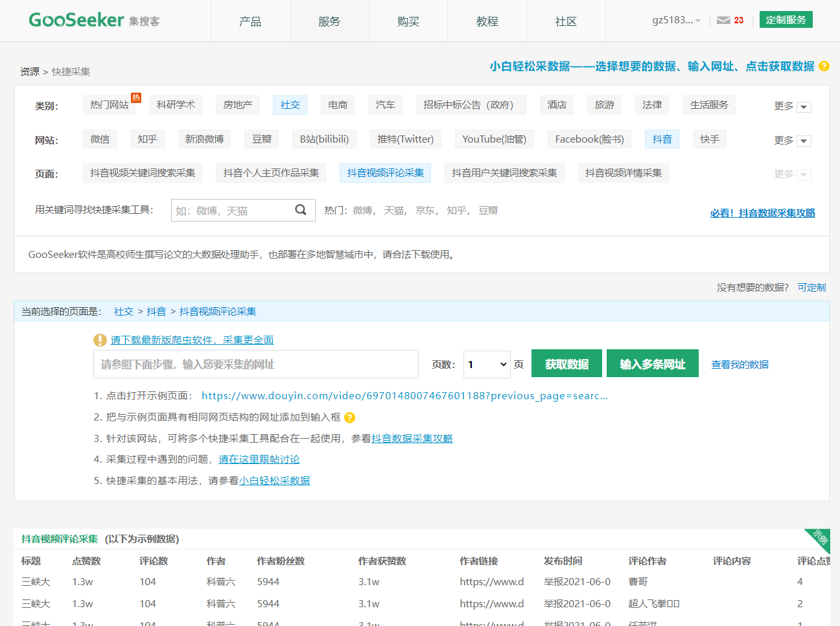Select the 生活服务 category
The height and width of the screenshot is (626, 840).
point(709,105)
